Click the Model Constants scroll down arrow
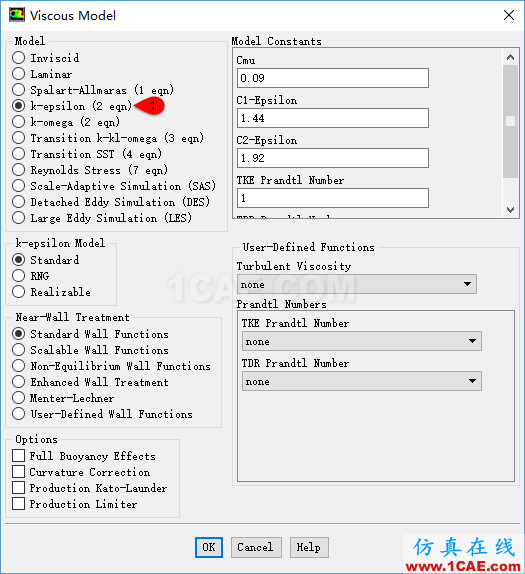 coord(510,210)
